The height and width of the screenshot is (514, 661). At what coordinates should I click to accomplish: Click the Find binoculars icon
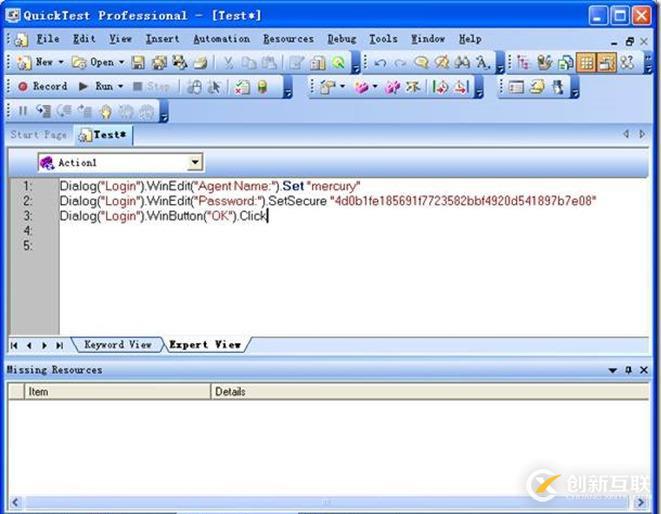(462, 63)
